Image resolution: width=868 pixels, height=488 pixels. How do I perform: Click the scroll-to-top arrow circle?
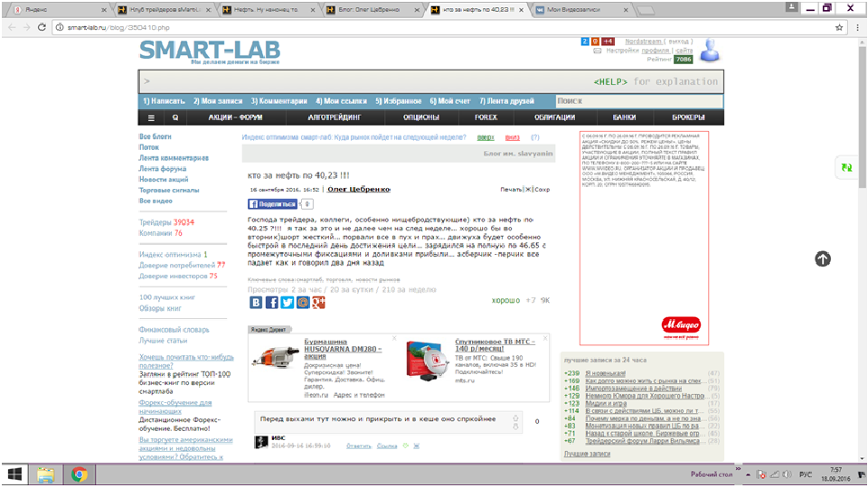823,259
